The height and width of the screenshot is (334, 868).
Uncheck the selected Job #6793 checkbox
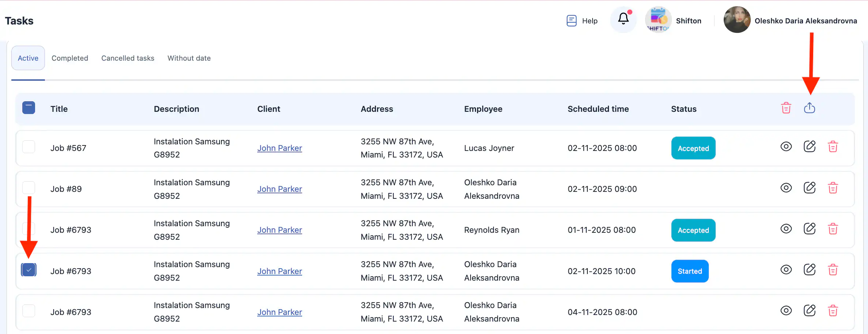click(28, 270)
